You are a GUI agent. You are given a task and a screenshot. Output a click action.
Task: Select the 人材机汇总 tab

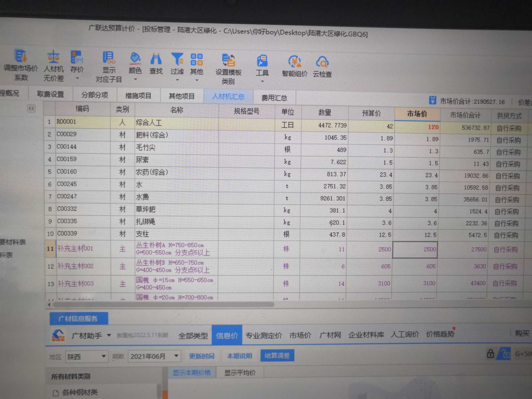click(228, 97)
